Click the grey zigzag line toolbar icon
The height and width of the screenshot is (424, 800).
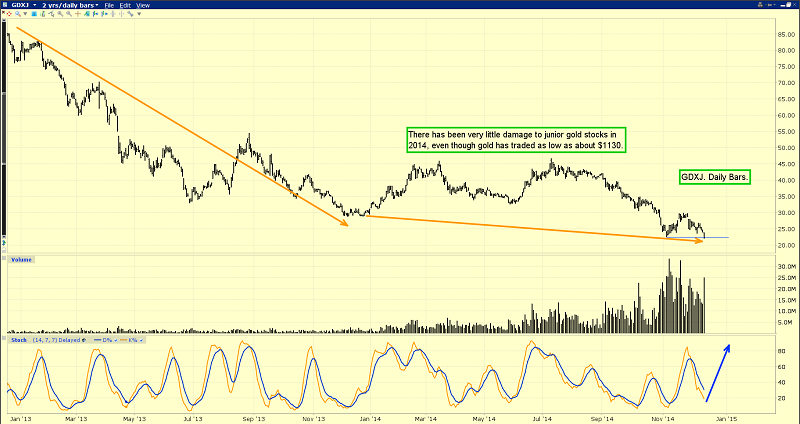tap(130, 14)
